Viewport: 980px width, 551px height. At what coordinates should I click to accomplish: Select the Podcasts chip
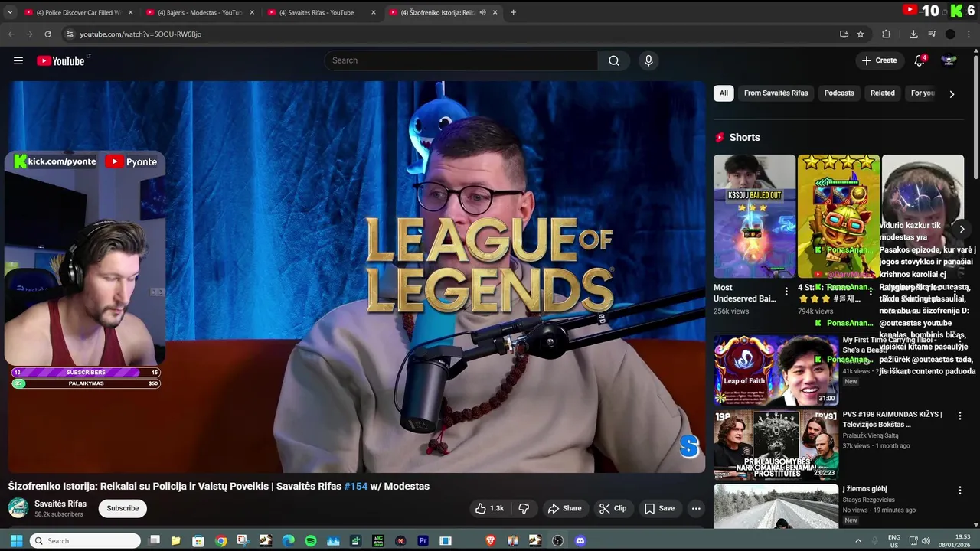click(839, 93)
